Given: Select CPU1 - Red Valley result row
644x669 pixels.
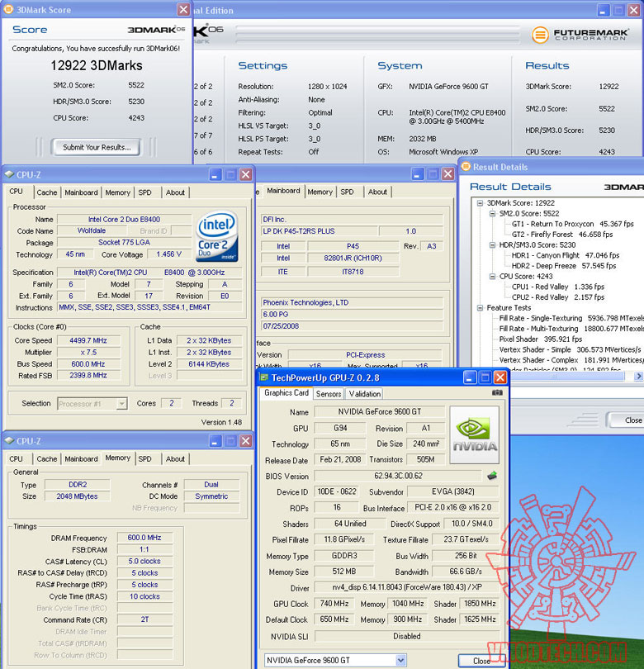Looking at the screenshot, I should [558, 287].
